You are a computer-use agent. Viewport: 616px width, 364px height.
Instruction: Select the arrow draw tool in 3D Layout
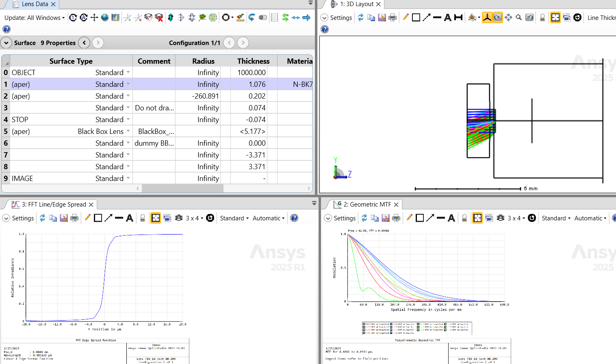tap(427, 17)
